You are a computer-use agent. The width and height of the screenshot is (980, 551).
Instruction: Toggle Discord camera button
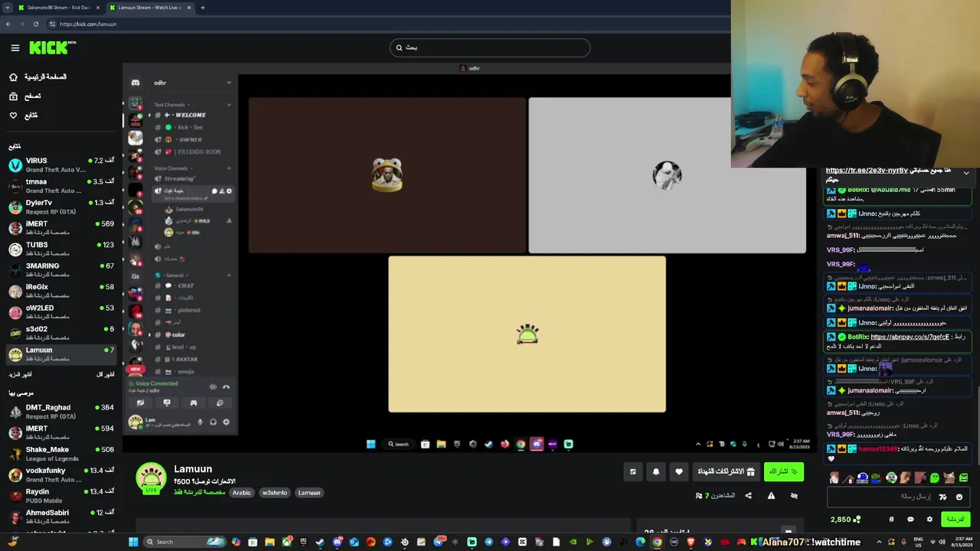140,403
